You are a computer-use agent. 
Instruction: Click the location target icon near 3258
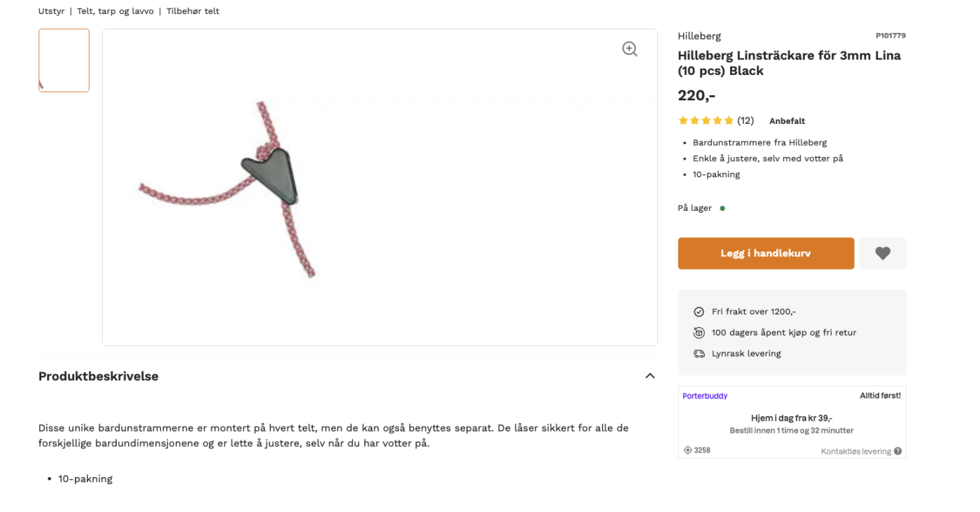(687, 450)
